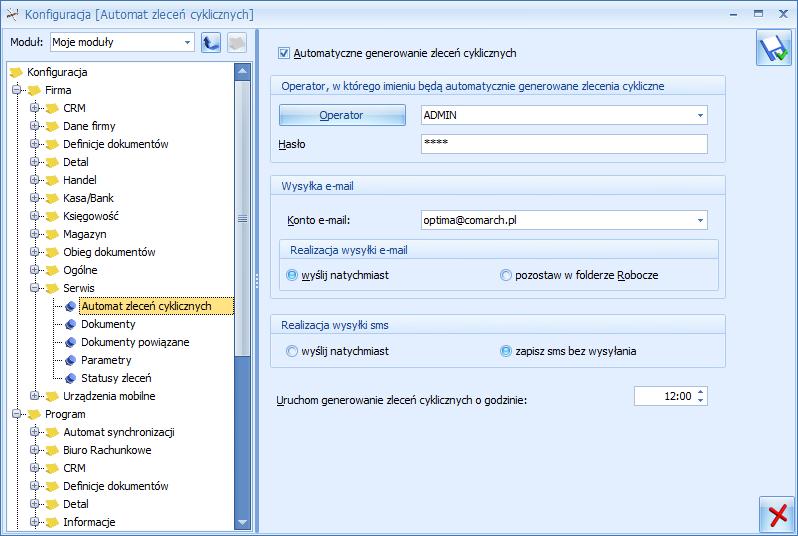Click the tree scrollbar up arrow

pyautogui.click(x=242, y=72)
